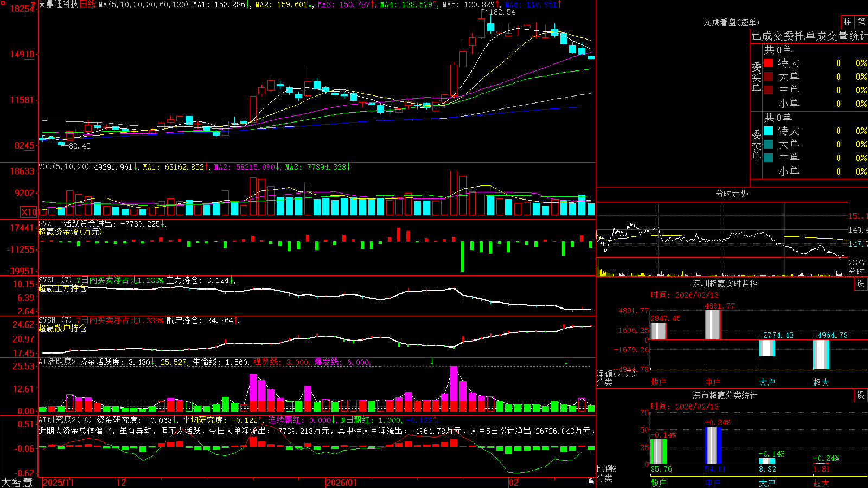This screenshot has width=868, height=488.
Task: Click the 强势线: 3.000 label
Action: pyautogui.click(x=282, y=362)
